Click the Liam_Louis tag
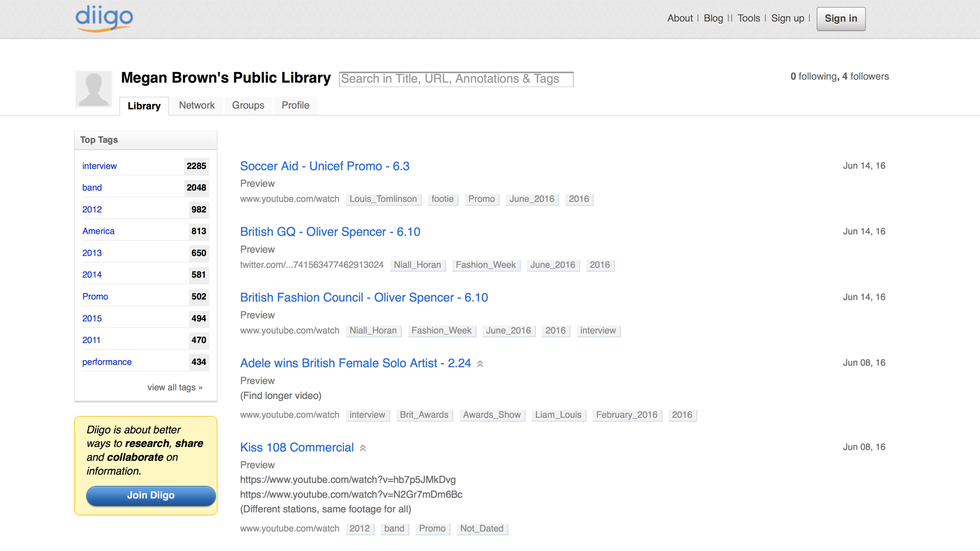The image size is (980, 551). coord(558,415)
